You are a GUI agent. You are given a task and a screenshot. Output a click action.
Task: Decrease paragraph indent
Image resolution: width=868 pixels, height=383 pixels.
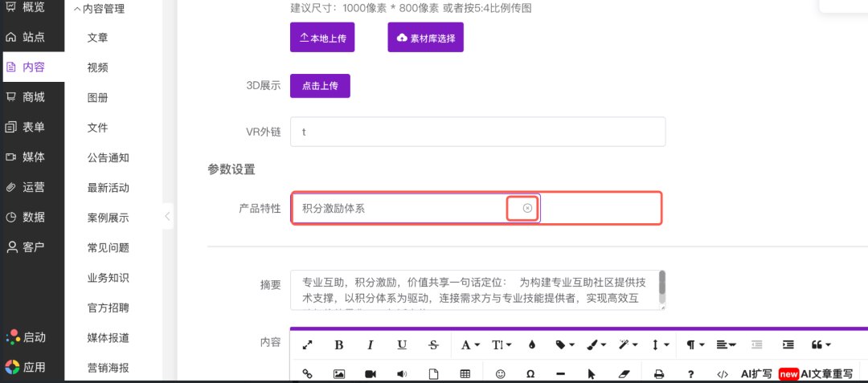757,345
